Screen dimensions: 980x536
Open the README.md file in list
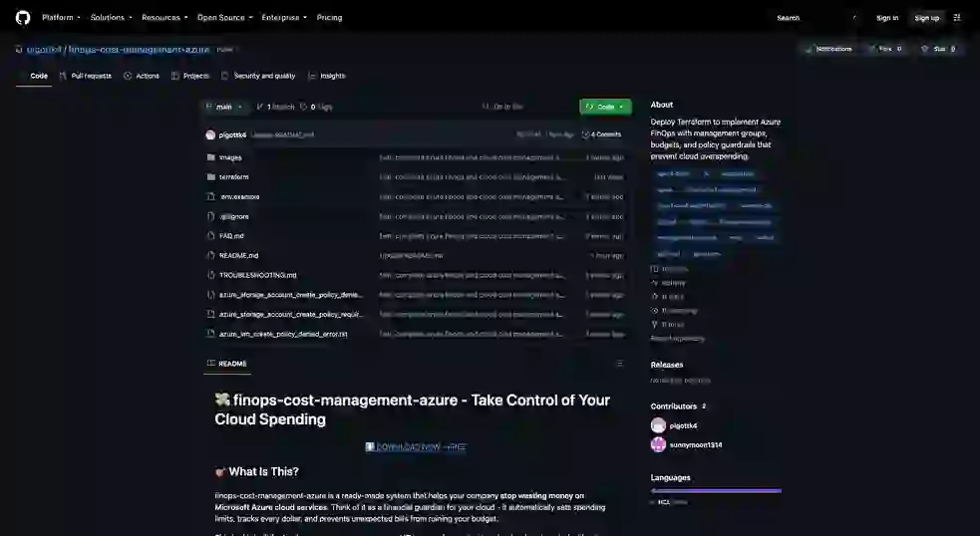pyautogui.click(x=238, y=255)
